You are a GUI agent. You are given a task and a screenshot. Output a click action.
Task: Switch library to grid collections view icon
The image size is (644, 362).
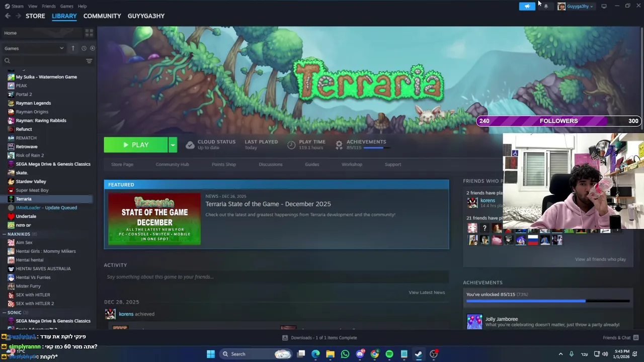point(89,33)
